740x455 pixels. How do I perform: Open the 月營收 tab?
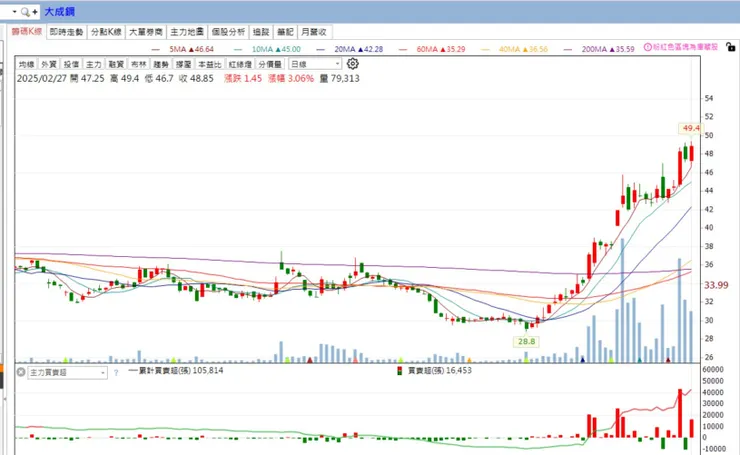(x=314, y=32)
